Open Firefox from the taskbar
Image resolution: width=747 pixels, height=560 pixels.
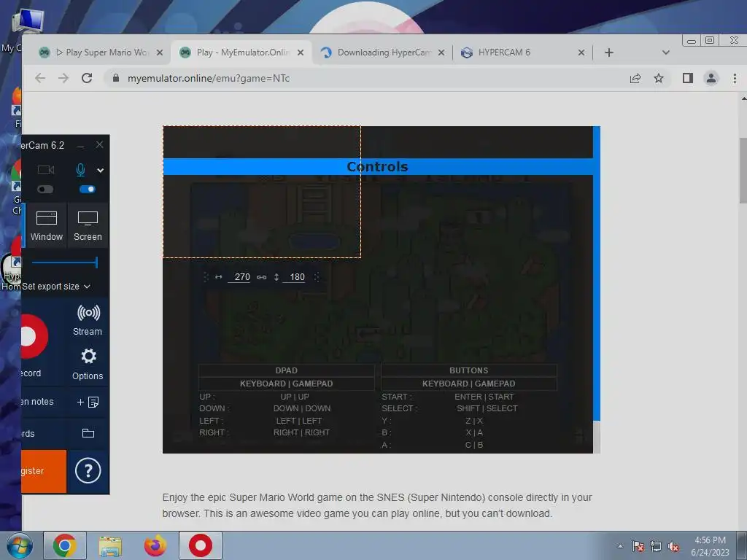(155, 545)
